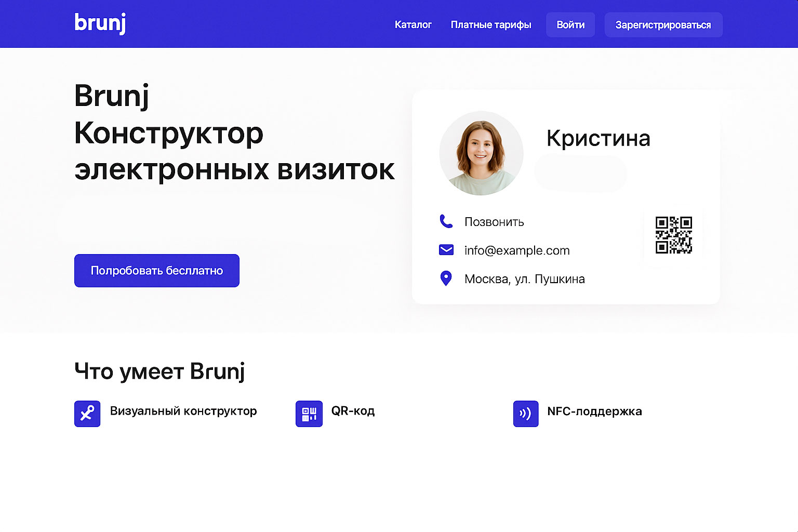
Task: Click the Войти button
Action: click(570, 24)
